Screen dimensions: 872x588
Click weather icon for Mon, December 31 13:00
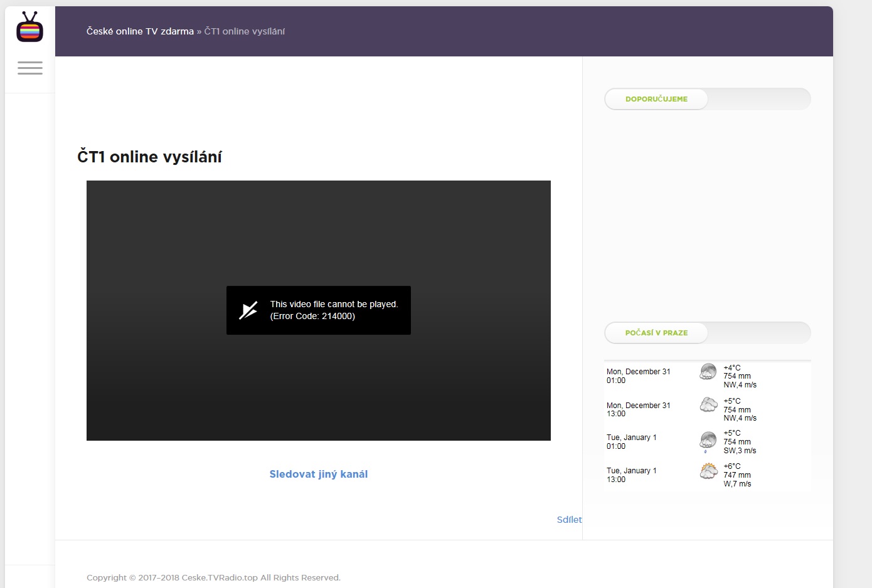coord(708,405)
